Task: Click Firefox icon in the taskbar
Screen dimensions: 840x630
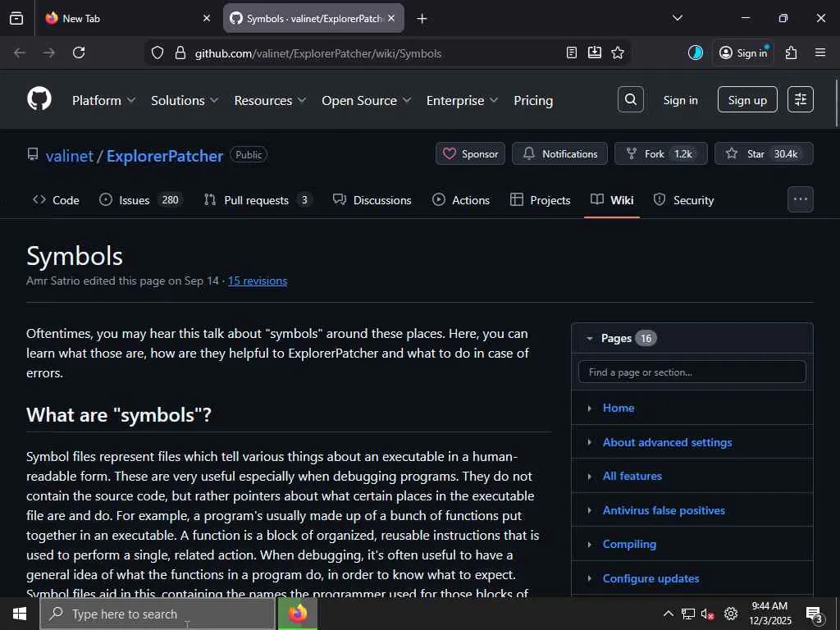Action: tap(298, 614)
